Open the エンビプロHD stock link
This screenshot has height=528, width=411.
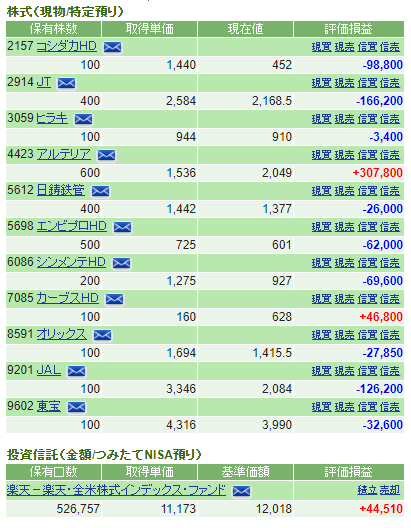(71, 226)
